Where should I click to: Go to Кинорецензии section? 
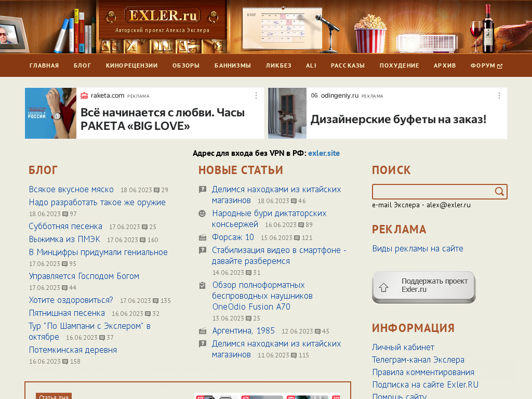(x=131, y=65)
